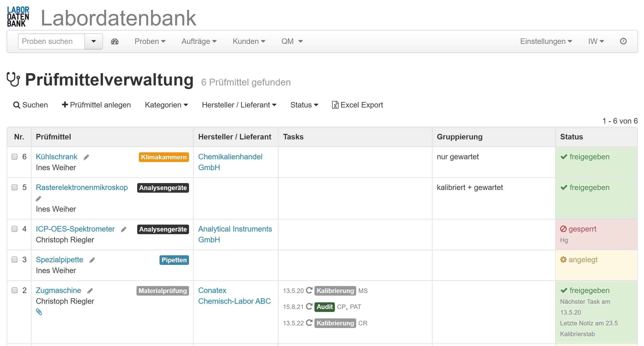Click the Proben suchen input field
This screenshot has height=346, width=644.
(x=51, y=41)
